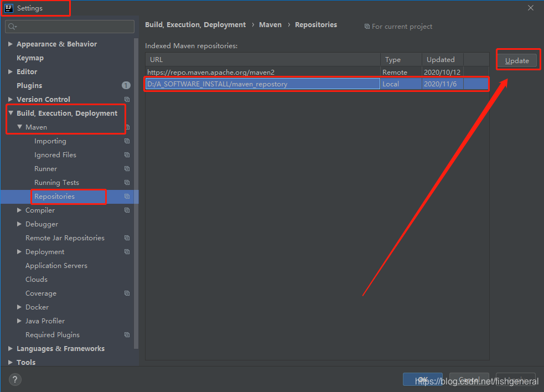Click the settings tree scrollbar

point(136,193)
